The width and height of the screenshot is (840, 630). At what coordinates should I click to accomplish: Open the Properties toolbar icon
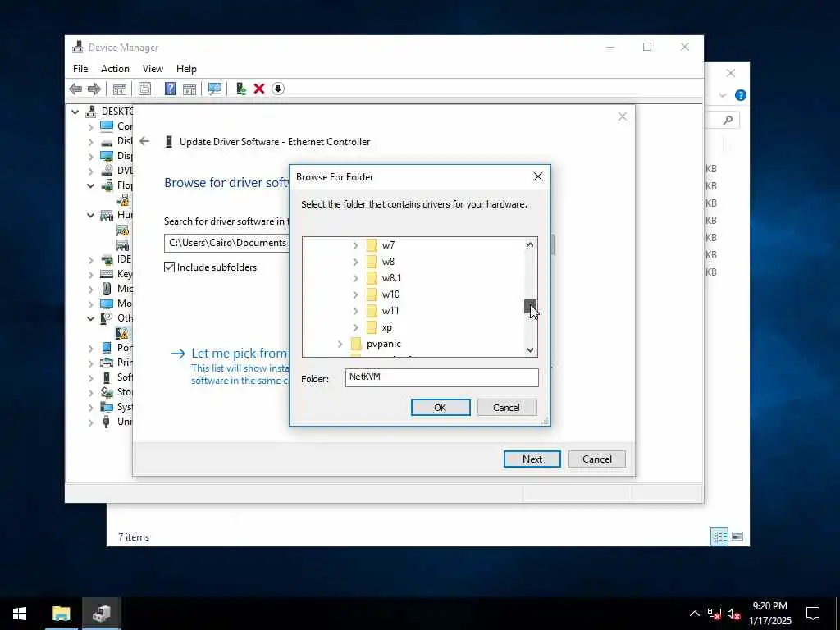144,89
